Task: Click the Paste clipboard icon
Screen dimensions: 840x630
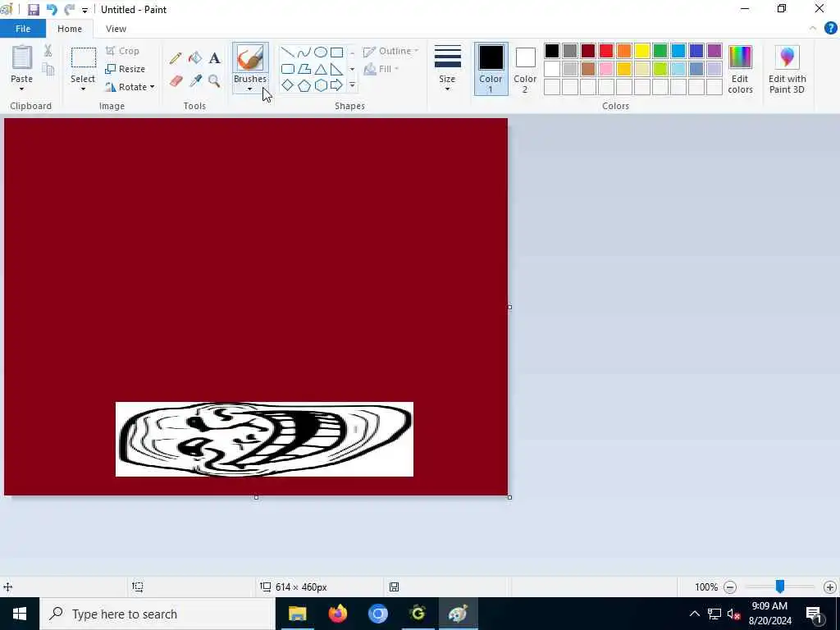Action: [22, 58]
